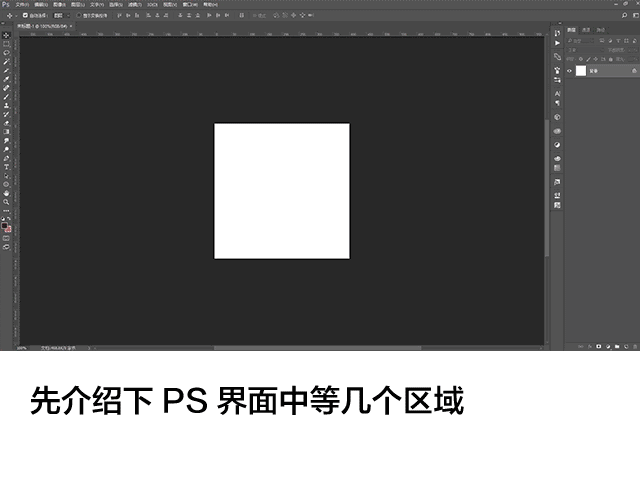Open the File menu in menu bar
This screenshot has width=640, height=484.
pos(20,5)
